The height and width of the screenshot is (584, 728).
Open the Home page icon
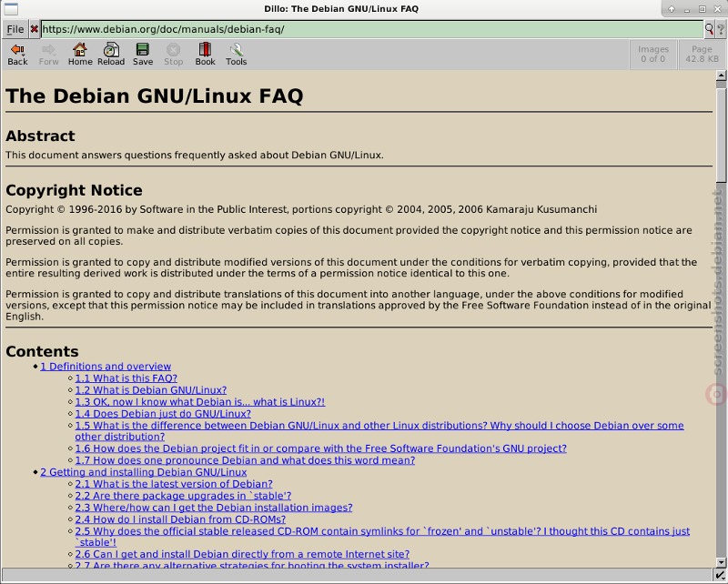pos(80,55)
